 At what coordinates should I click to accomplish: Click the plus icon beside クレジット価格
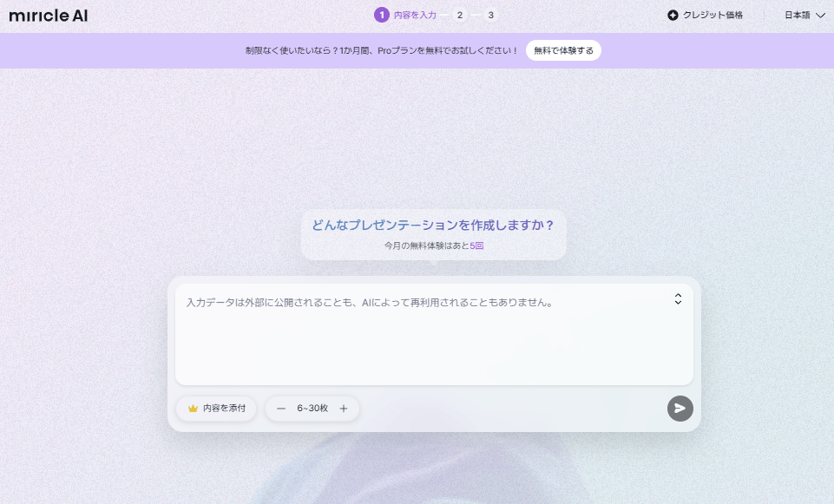(673, 15)
